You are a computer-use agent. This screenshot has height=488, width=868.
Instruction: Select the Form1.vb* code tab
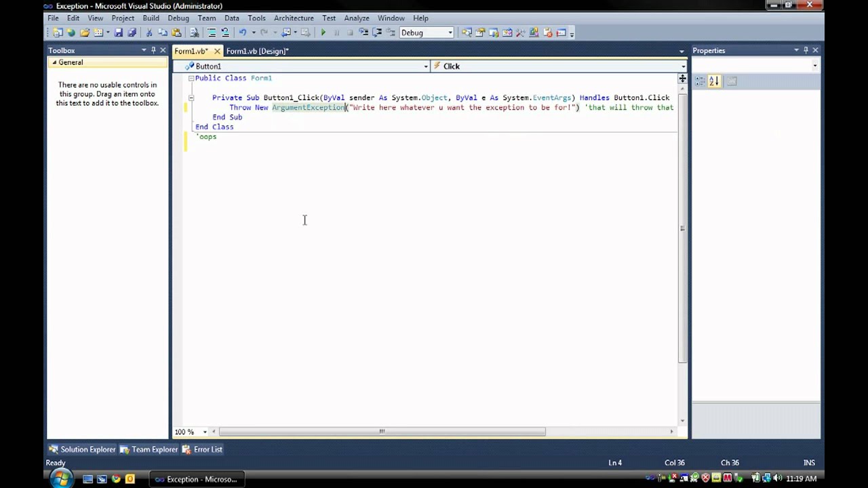tap(191, 51)
